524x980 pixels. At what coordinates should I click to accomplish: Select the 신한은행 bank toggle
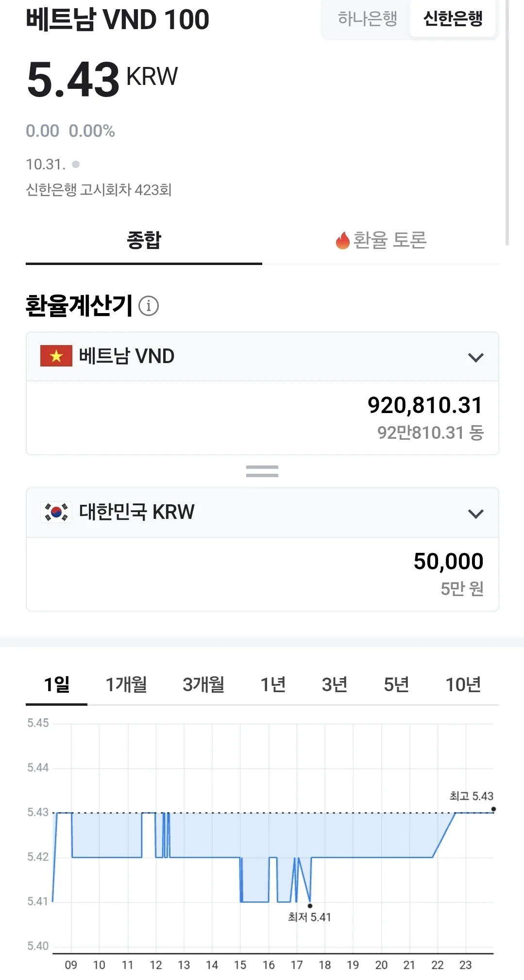click(453, 19)
